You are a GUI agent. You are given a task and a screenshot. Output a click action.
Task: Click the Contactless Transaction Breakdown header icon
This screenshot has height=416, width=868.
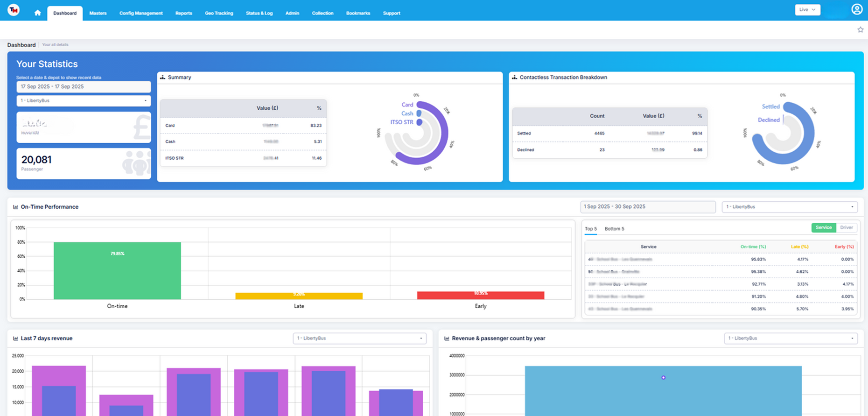coord(514,78)
